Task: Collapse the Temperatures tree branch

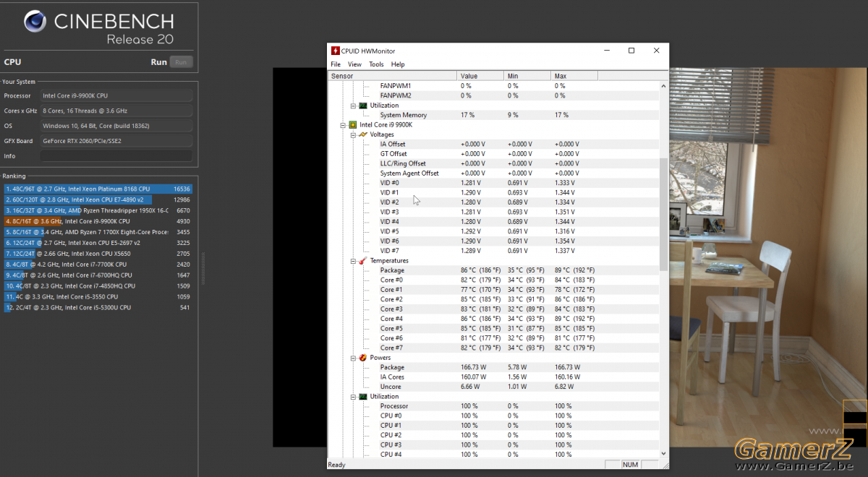Action: [x=353, y=261]
